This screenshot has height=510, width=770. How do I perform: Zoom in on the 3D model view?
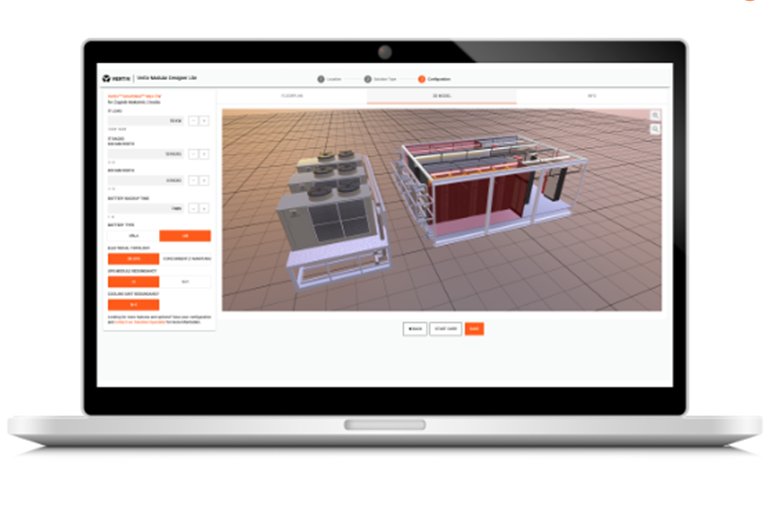pyautogui.click(x=655, y=116)
